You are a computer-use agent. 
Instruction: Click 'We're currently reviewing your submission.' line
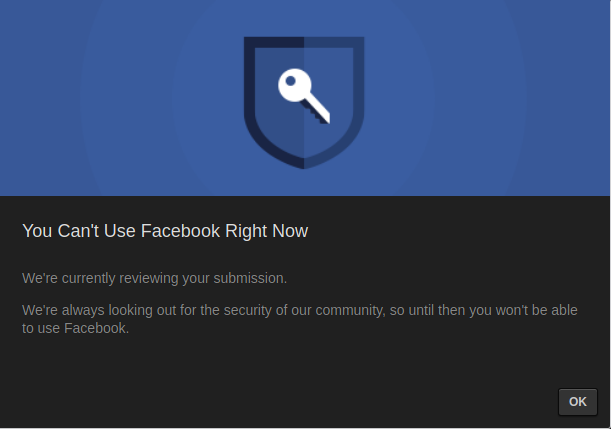(x=154, y=279)
